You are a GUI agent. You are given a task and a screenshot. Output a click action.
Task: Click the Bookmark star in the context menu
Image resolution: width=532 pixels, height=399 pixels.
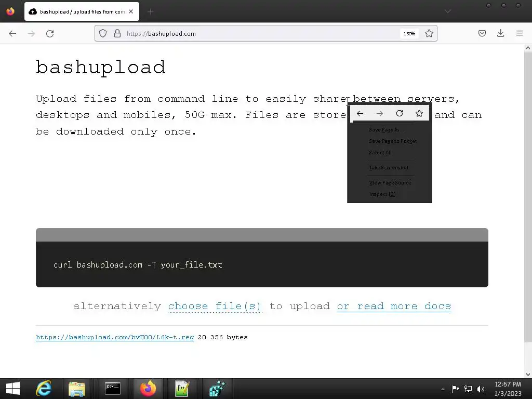[x=419, y=113]
